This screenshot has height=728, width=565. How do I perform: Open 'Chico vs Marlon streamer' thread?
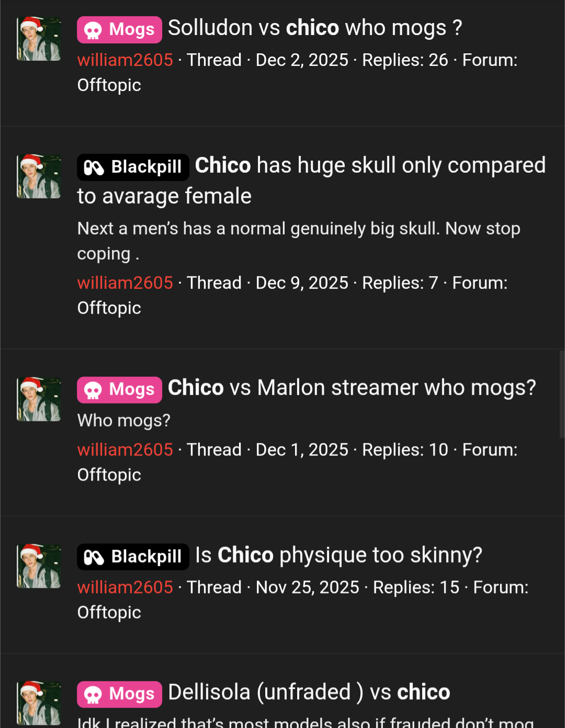(352, 388)
